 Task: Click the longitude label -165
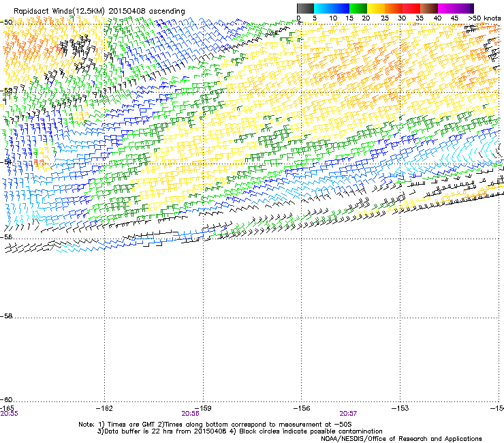(7, 408)
